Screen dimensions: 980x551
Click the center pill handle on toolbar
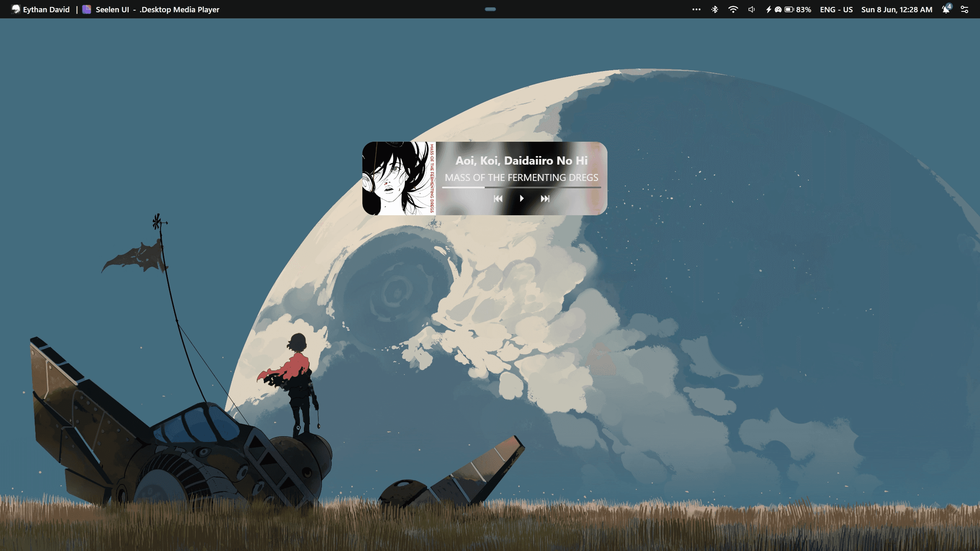point(490,9)
